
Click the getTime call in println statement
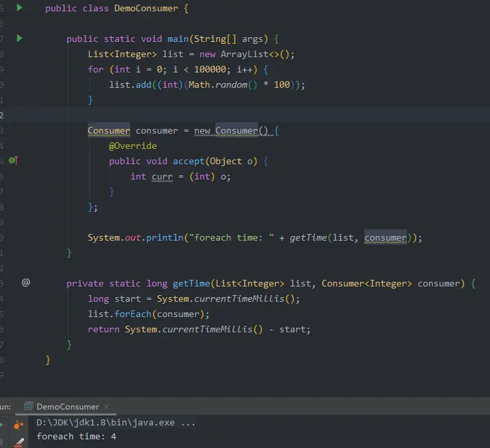[308, 238]
